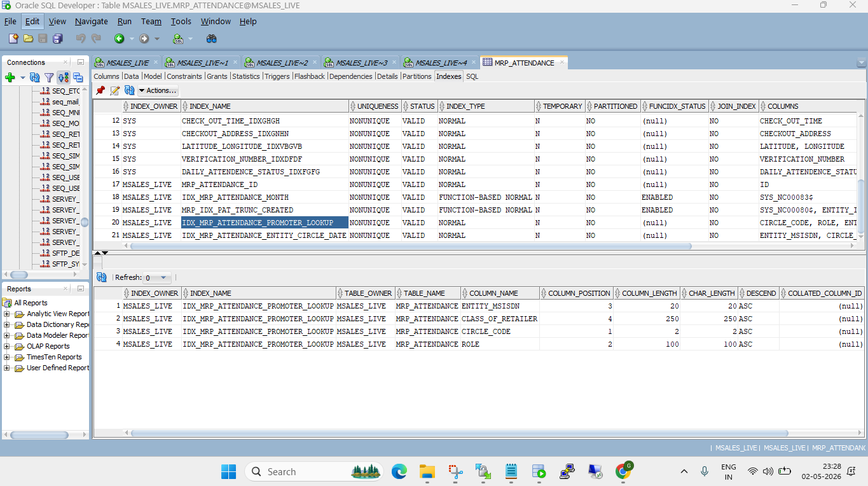Screen dimensions: 868x486
Task: Open New Connection dropdown arrow
Action: [23, 78]
